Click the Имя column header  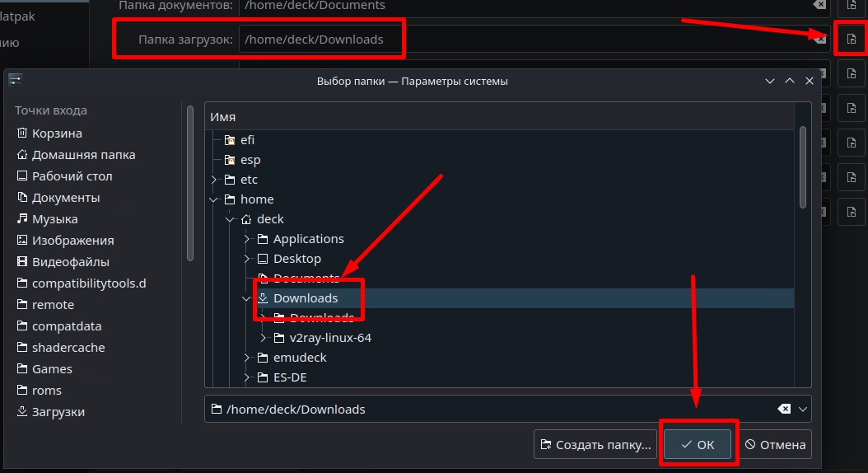tap(223, 117)
